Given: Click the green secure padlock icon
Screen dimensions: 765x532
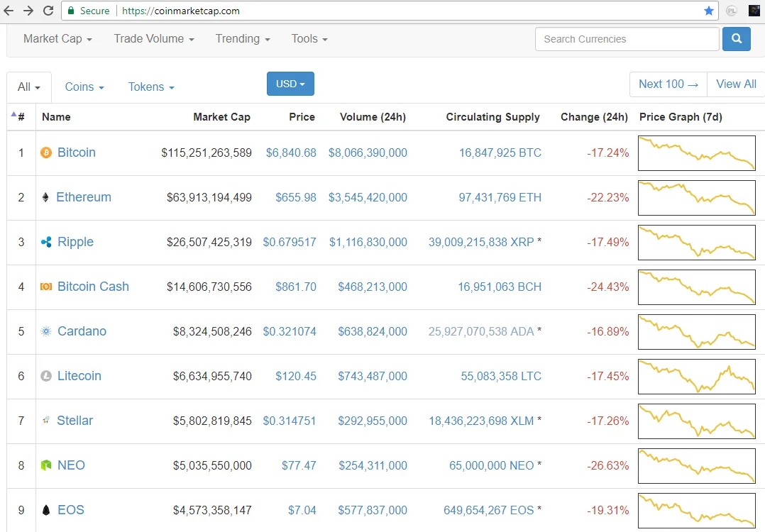Looking at the screenshot, I should 71,11.
